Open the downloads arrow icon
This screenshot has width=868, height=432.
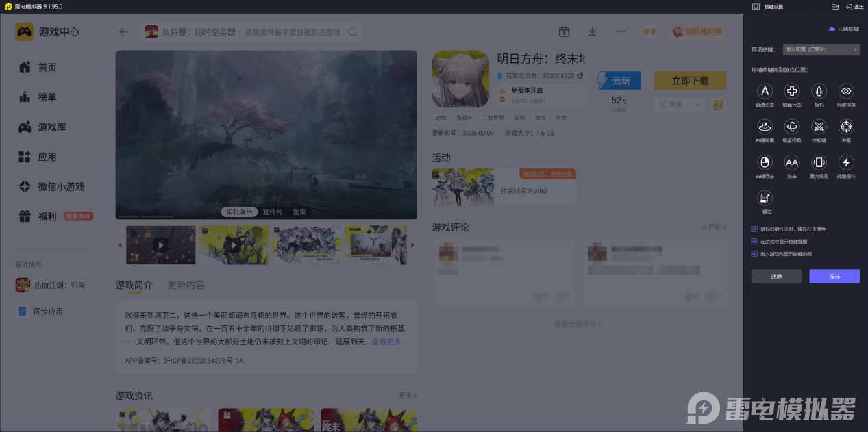[x=592, y=31]
